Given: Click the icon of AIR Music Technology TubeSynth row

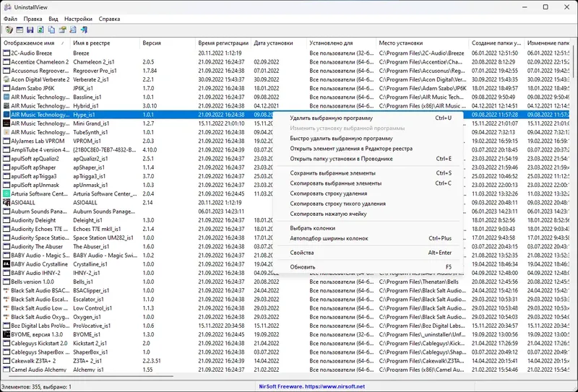Looking at the screenshot, I should coord(7,132).
